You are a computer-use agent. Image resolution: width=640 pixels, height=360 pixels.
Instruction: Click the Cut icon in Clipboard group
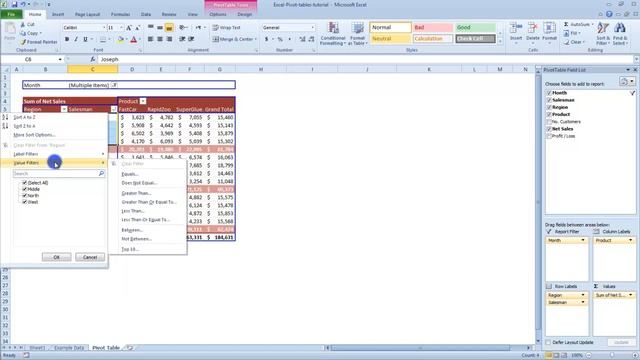point(22,24)
